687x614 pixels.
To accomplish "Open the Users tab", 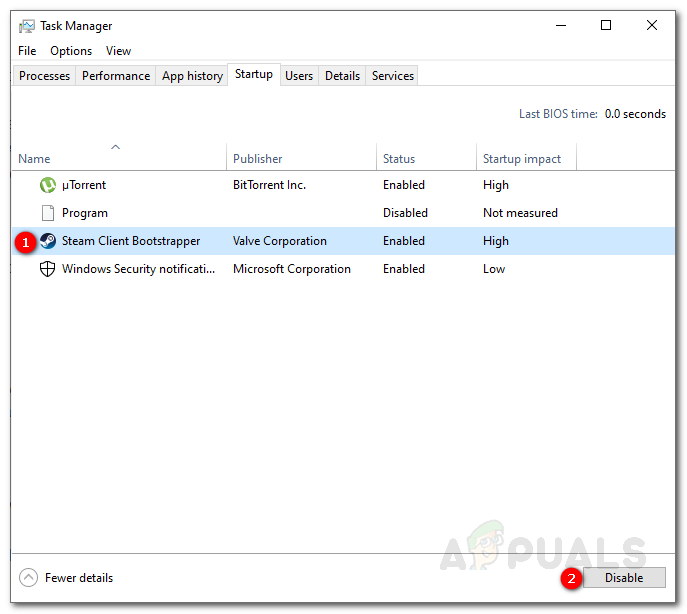I will pyautogui.click(x=299, y=76).
